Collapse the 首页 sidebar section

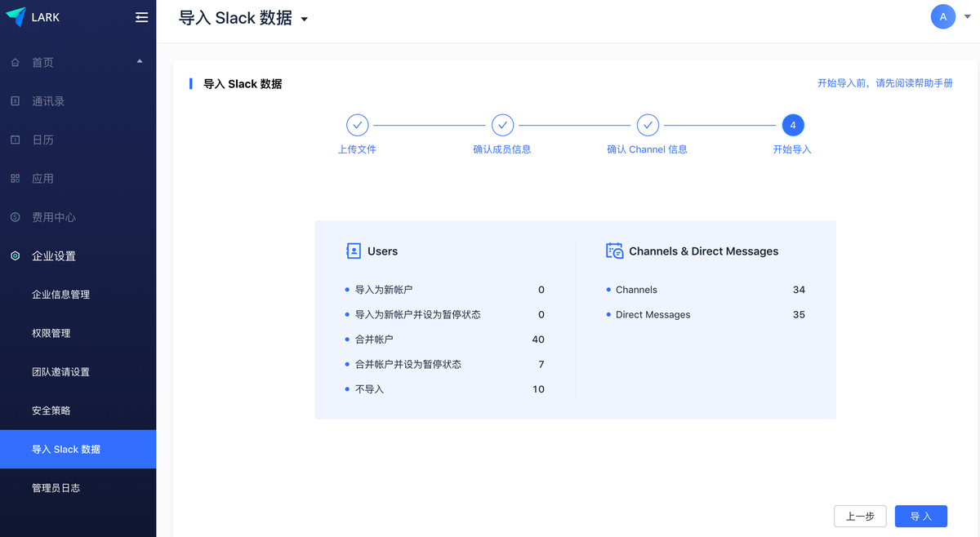(139, 60)
